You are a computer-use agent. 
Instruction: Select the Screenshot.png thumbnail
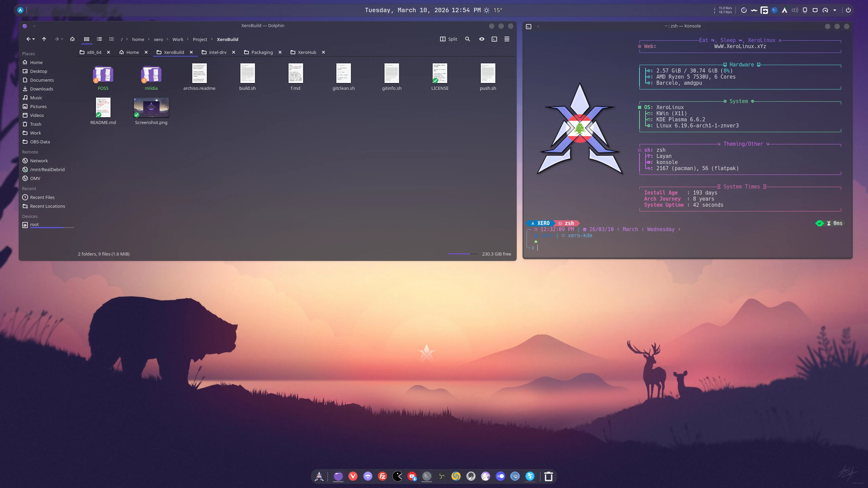[x=151, y=107]
